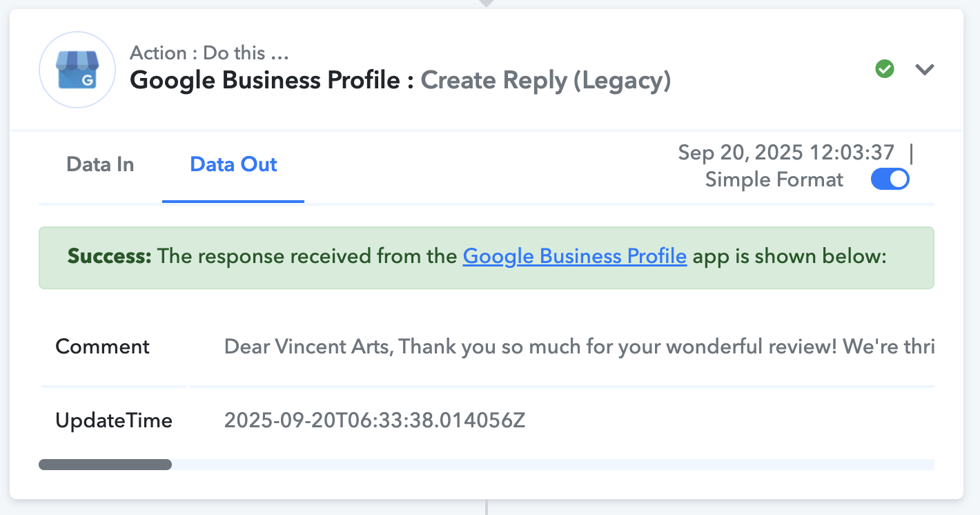Click the green success checkmark icon

(885, 69)
